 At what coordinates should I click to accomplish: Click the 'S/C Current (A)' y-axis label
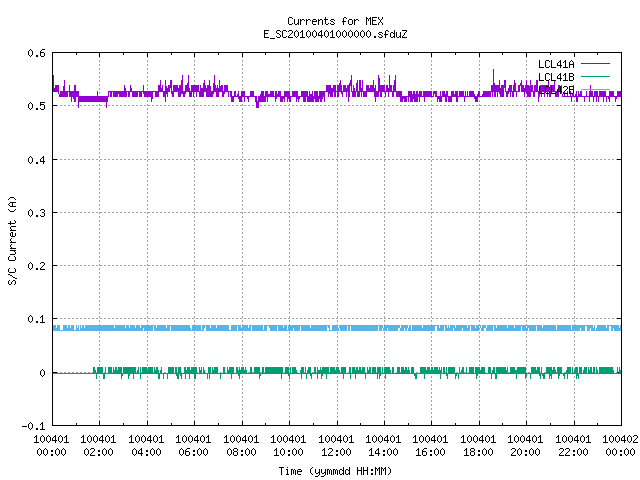pos(12,240)
